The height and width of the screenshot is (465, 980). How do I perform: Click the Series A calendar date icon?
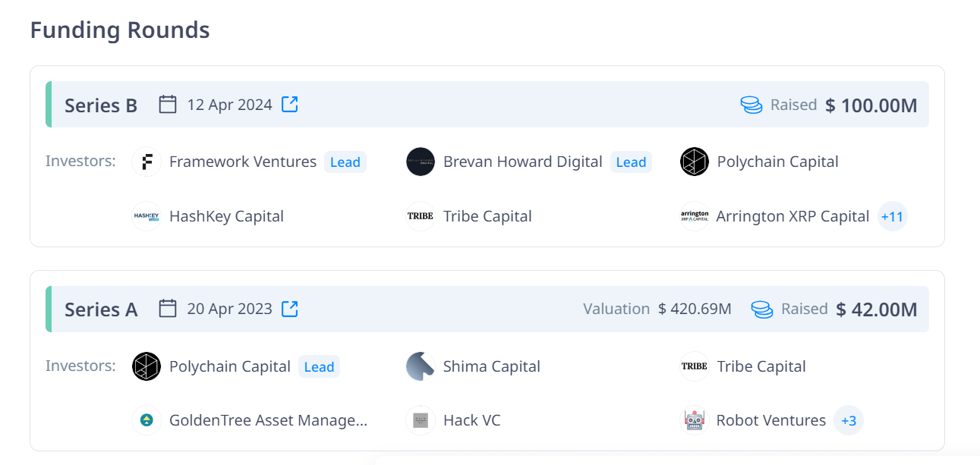pyautogui.click(x=168, y=309)
